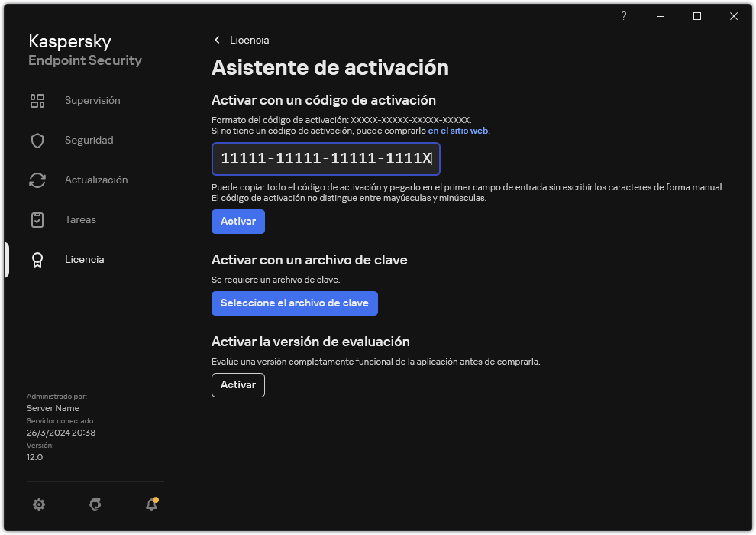Viewport: 756px width, 535px height.
Task: Select Supervisión in the sidebar
Action: (x=92, y=100)
